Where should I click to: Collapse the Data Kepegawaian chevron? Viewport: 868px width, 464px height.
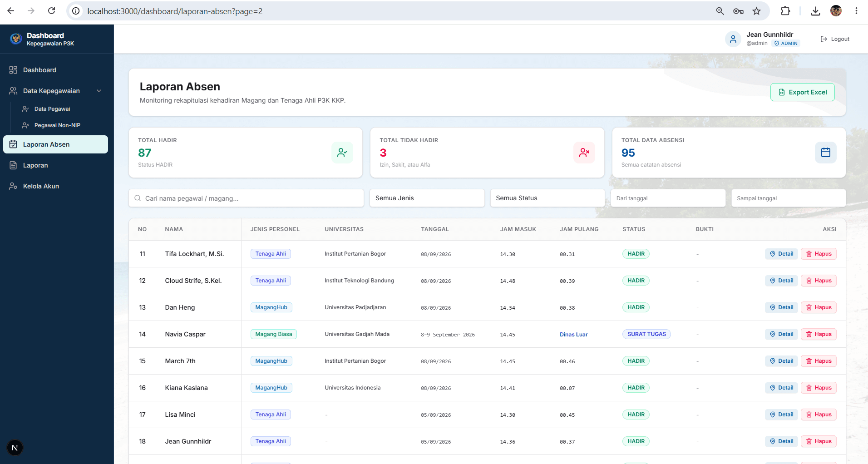click(x=99, y=91)
